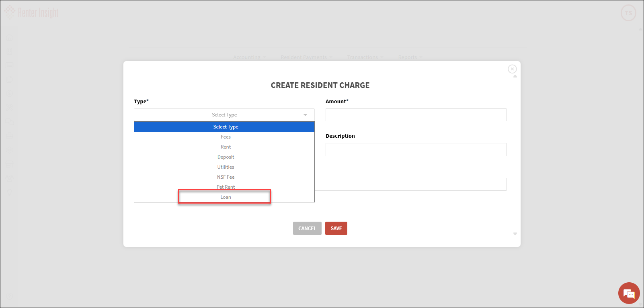
Task: Choose Fees as the charge type
Action: tap(225, 137)
